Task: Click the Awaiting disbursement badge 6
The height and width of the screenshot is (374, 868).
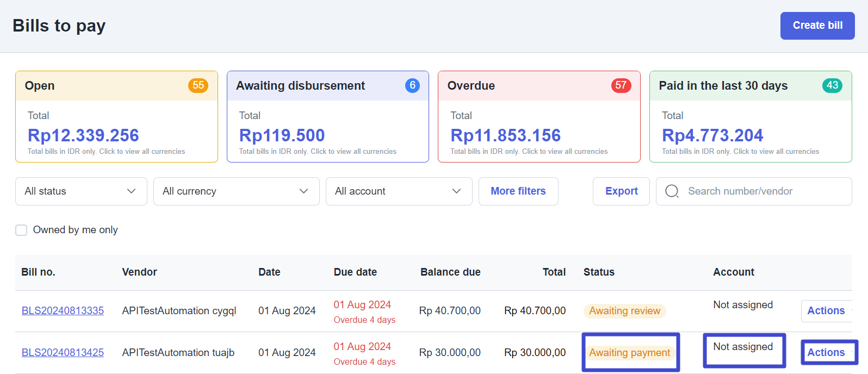Action: (x=412, y=85)
